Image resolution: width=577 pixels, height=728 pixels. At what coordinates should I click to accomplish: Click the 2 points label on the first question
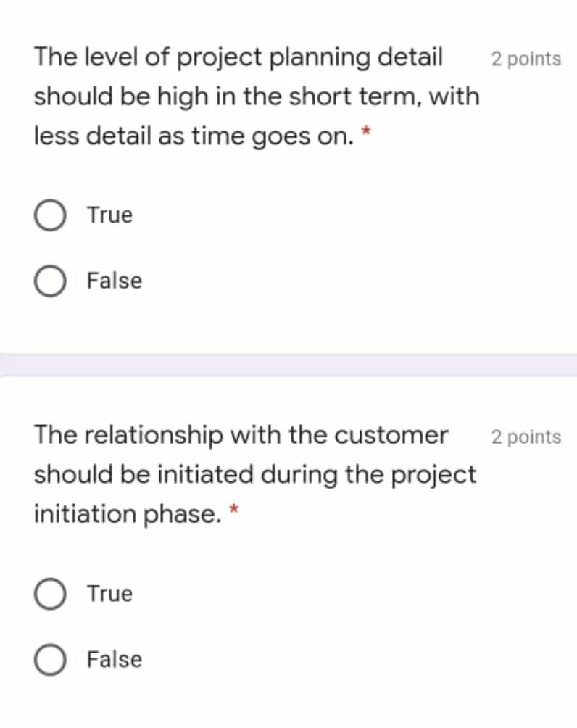(x=526, y=59)
